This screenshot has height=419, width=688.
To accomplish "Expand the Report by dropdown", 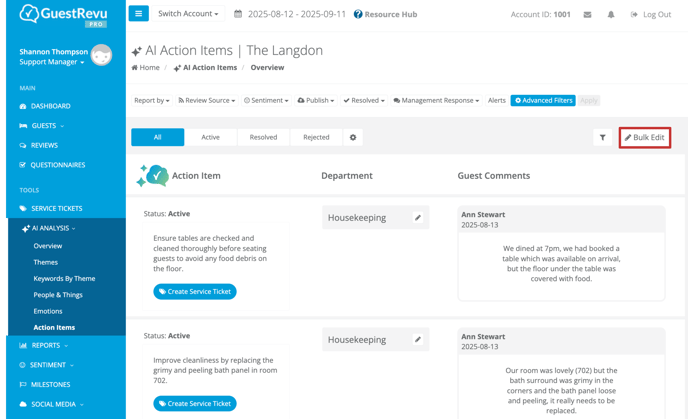I will (x=152, y=100).
